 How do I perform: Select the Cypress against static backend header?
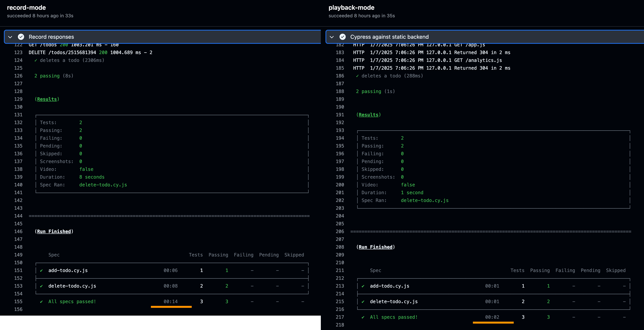(485, 37)
